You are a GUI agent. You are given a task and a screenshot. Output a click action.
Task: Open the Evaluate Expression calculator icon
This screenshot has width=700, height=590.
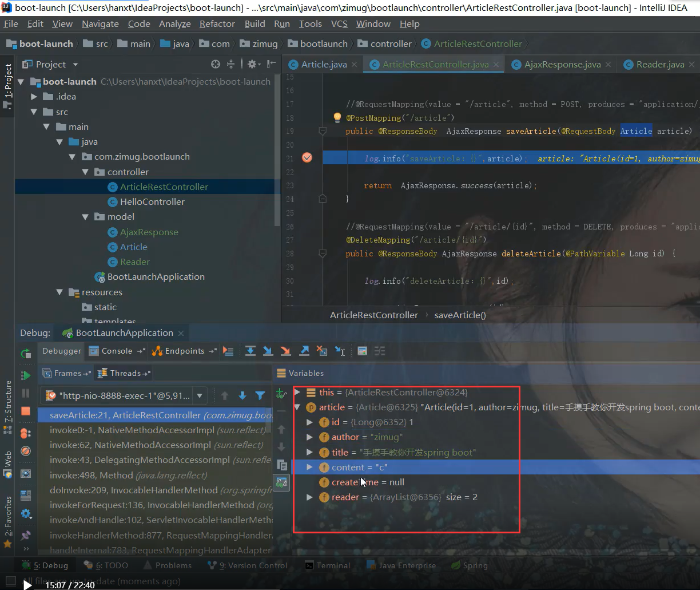[362, 351]
